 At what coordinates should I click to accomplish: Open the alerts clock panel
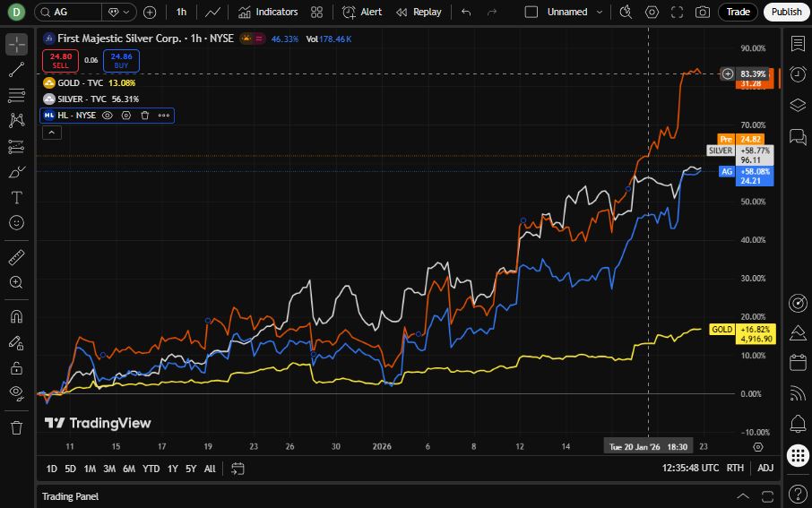(x=798, y=74)
